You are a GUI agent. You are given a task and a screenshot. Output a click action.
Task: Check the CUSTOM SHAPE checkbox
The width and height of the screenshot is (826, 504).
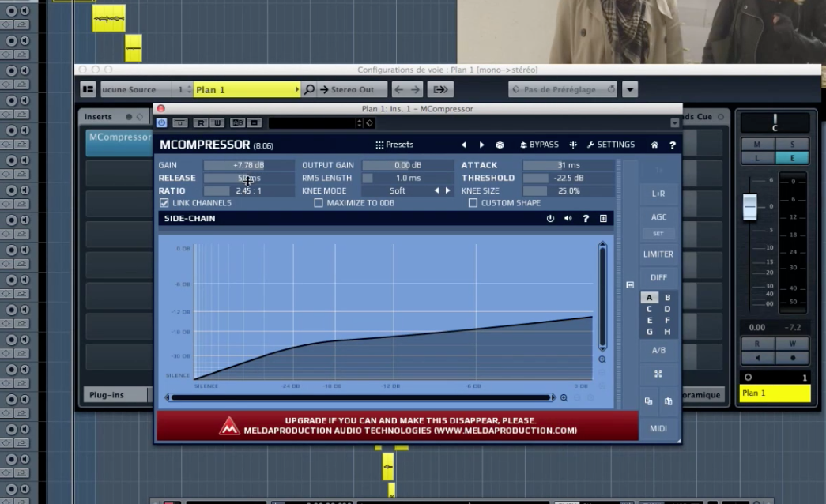pyautogui.click(x=473, y=203)
